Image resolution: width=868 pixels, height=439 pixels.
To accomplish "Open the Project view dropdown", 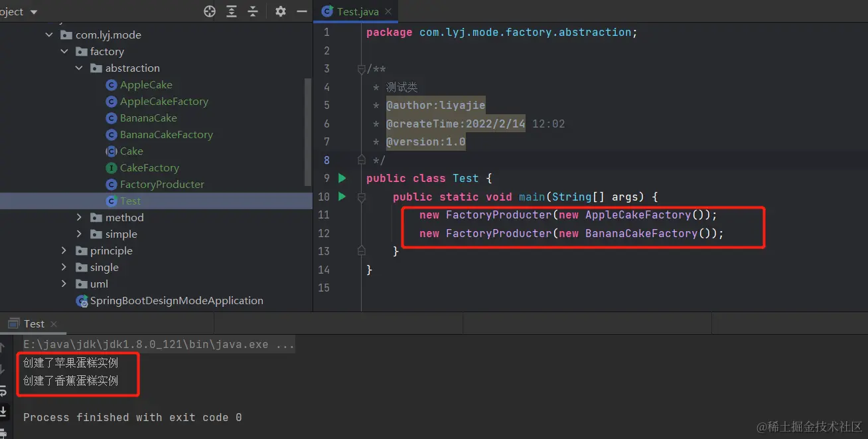I will pyautogui.click(x=34, y=12).
